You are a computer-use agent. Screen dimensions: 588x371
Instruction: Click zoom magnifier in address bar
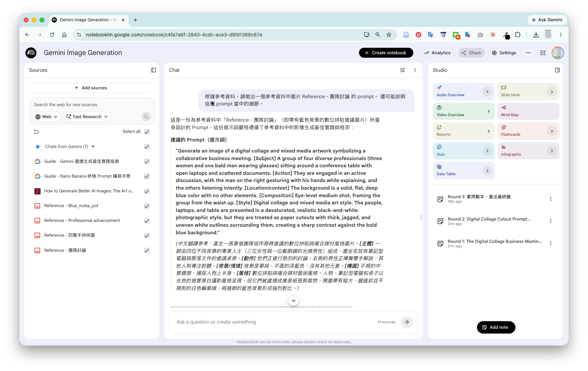click(x=378, y=35)
